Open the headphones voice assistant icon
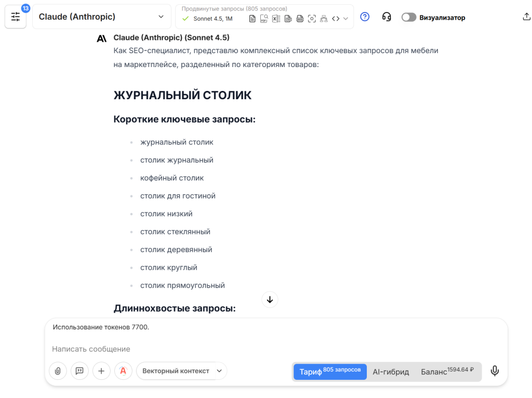 [x=385, y=17]
